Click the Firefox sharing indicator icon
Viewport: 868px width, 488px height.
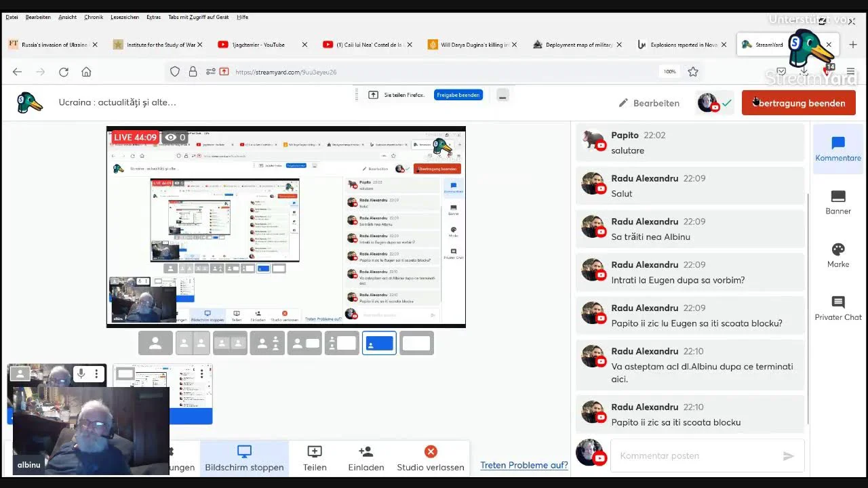[373, 95]
